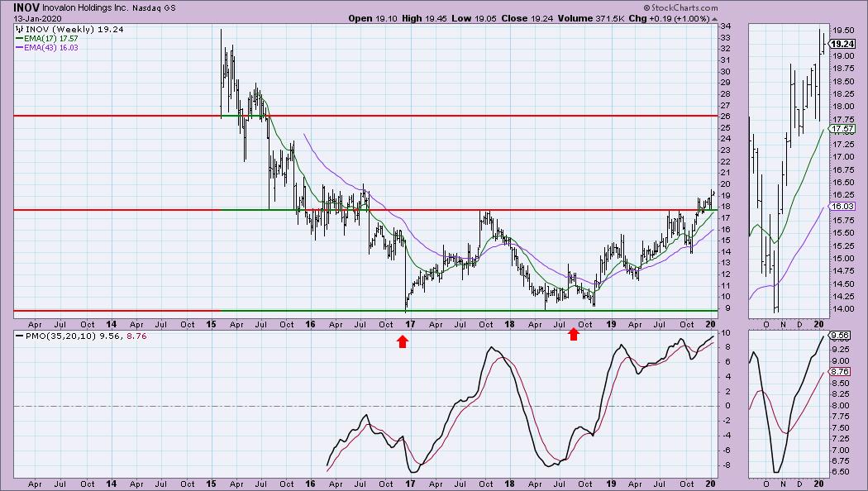Click the dashed zero line in PMO panel
Viewport: 868px width, 491px height.
pyautogui.click(x=365, y=407)
